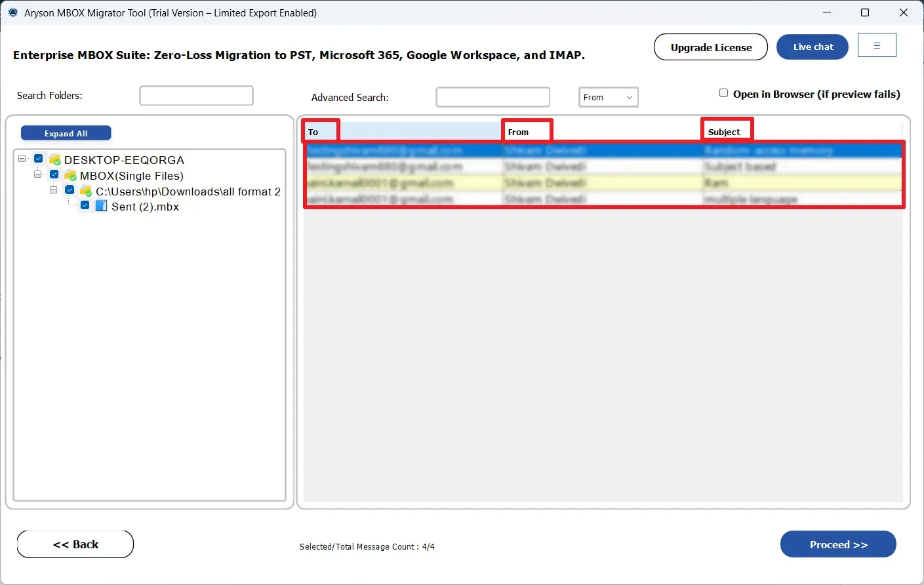Minimize the Aryson MBOX Migrator window
The width and height of the screenshot is (924, 585).
(x=826, y=12)
